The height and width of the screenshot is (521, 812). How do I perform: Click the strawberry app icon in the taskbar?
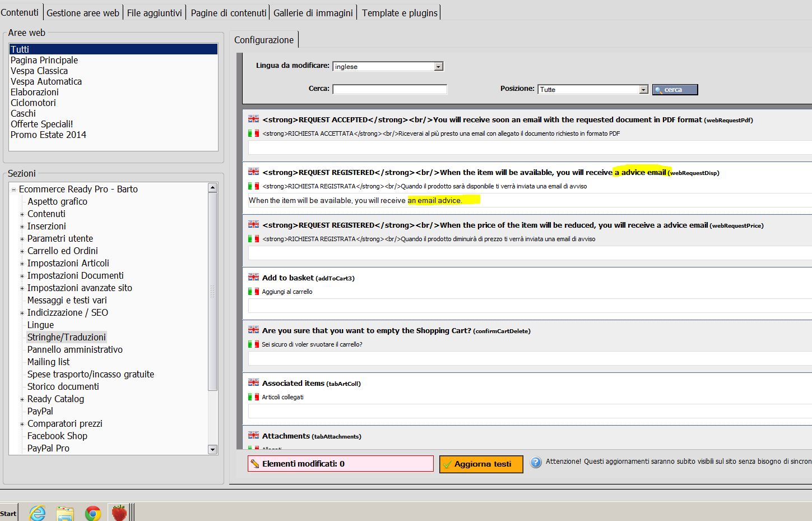point(119,513)
